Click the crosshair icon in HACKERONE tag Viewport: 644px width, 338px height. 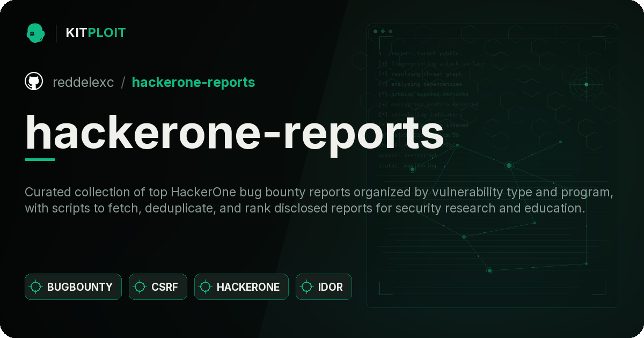pyautogui.click(x=206, y=287)
